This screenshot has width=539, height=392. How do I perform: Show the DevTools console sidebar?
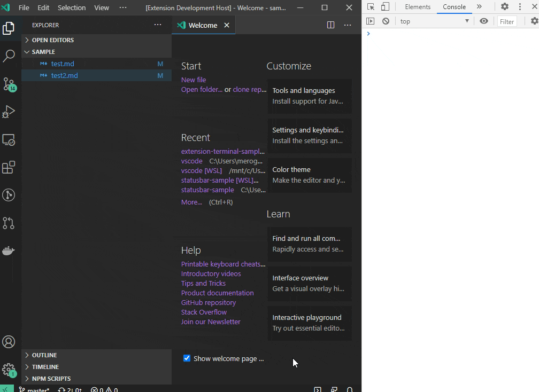pos(370,21)
